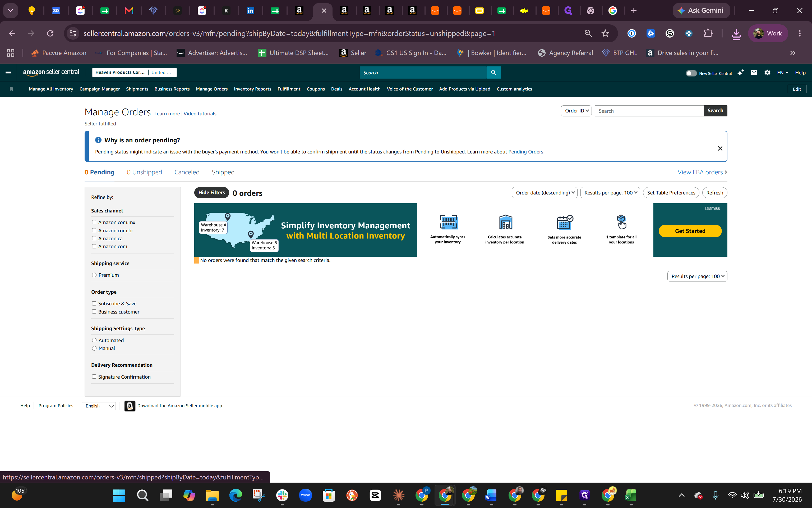The width and height of the screenshot is (812, 508).
Task: Open buyer messages envelope icon
Action: click(x=754, y=72)
